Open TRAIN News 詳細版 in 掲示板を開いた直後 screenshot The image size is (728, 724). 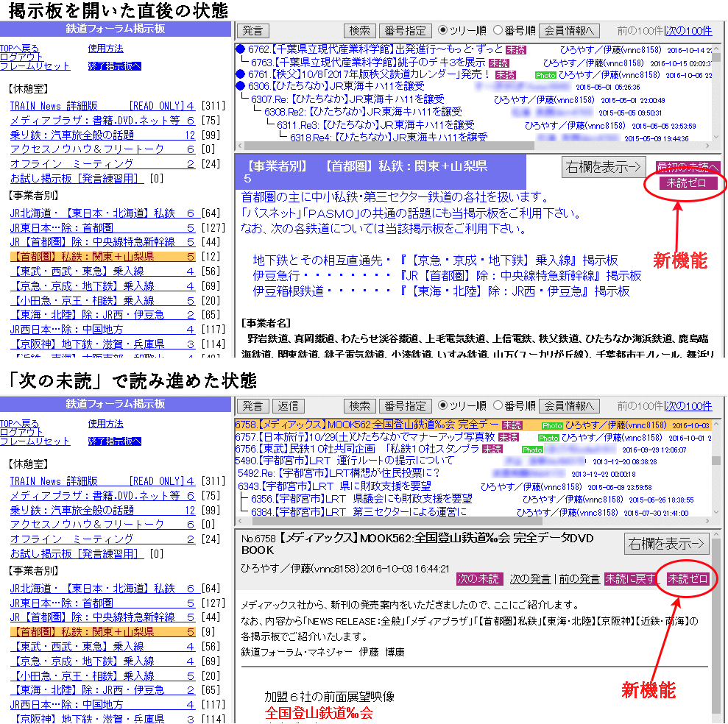coord(102,106)
